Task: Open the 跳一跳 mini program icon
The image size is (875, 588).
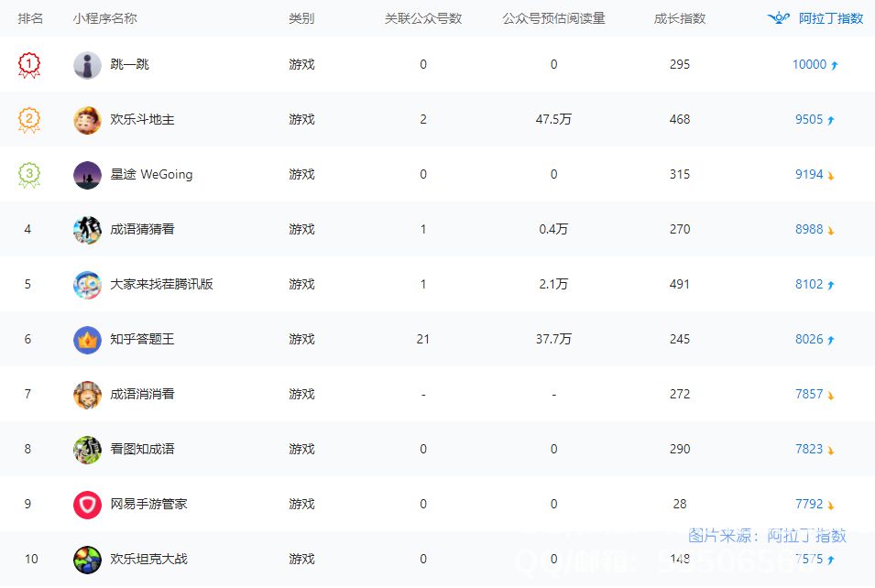Action: (88, 65)
